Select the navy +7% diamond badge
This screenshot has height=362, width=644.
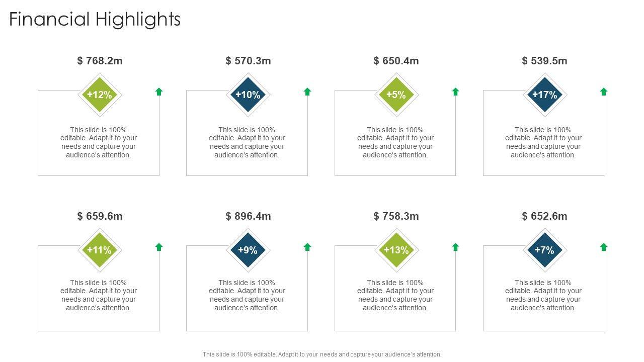[x=544, y=250]
